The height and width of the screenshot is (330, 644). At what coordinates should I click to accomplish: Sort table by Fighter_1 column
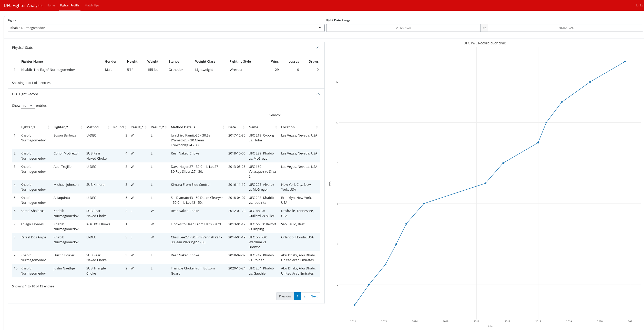pyautogui.click(x=35, y=127)
